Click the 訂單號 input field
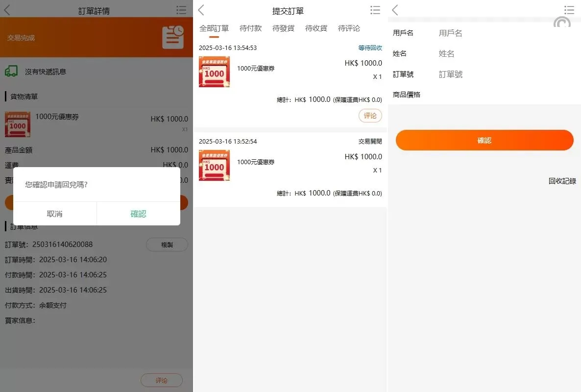The image size is (581, 392). point(505,74)
